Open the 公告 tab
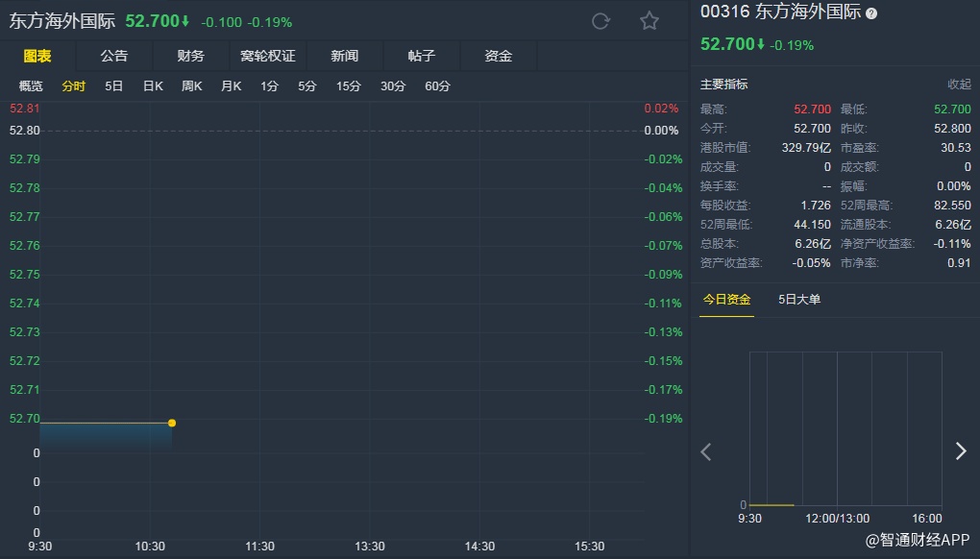The height and width of the screenshot is (559, 980). (114, 56)
